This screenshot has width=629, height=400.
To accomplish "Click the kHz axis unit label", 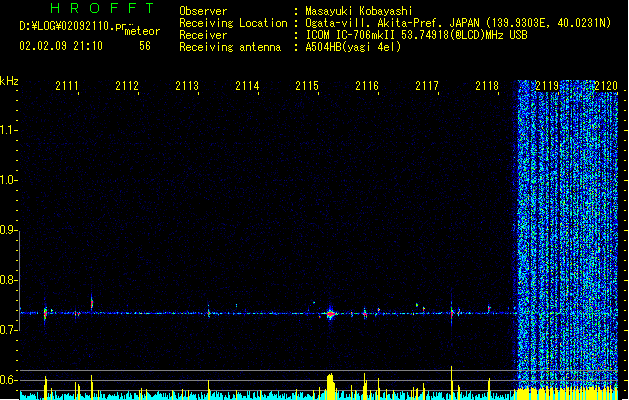I will tap(9, 81).
